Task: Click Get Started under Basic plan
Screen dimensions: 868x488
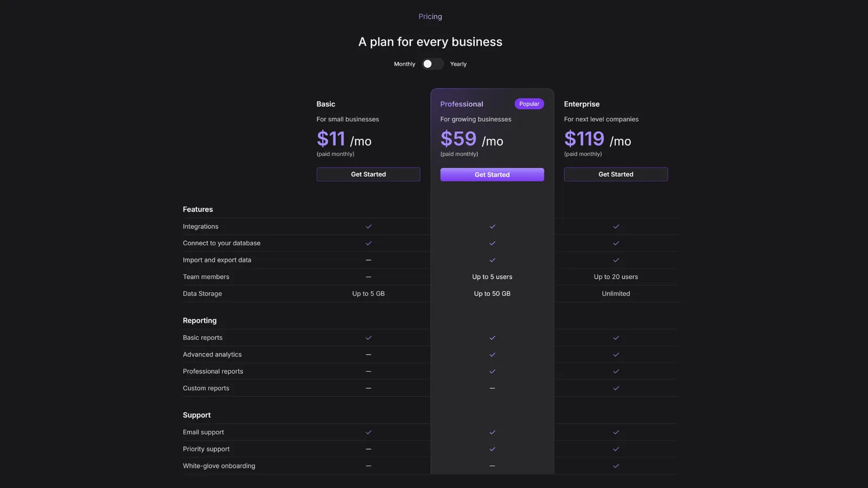Action: pos(368,174)
